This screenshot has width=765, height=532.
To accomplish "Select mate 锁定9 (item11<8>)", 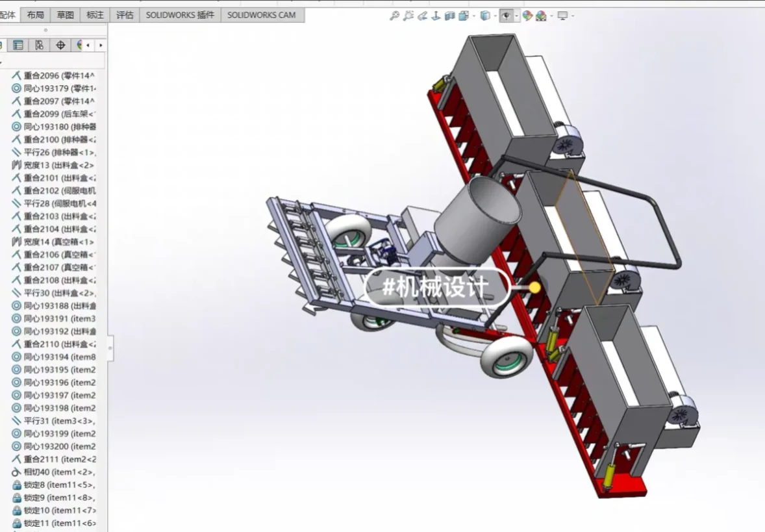I will pyautogui.click(x=53, y=498).
